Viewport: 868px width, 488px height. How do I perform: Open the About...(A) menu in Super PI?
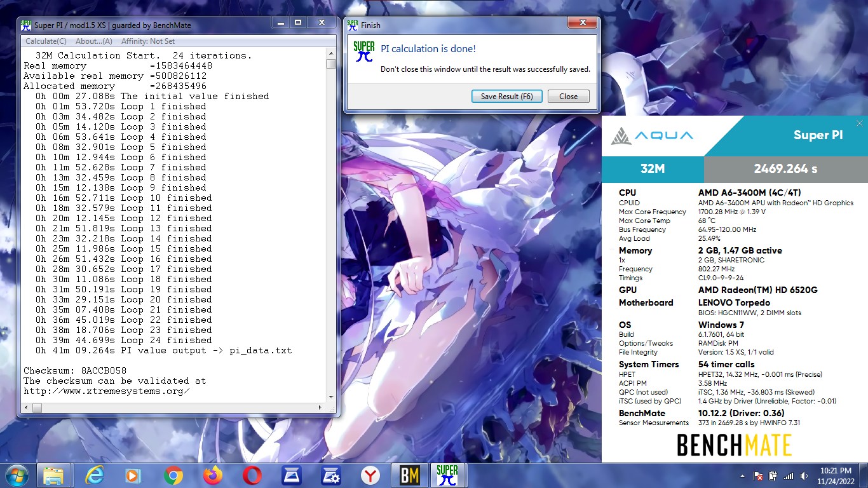pyautogui.click(x=94, y=41)
